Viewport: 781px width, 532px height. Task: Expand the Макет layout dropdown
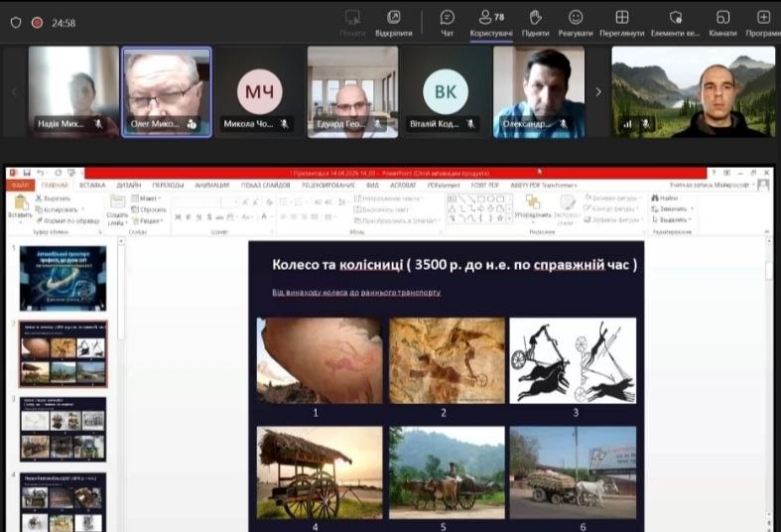(148, 199)
